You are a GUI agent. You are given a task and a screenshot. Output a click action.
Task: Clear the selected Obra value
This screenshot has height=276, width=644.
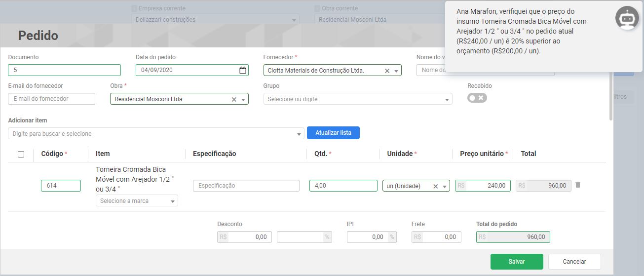coord(234,99)
